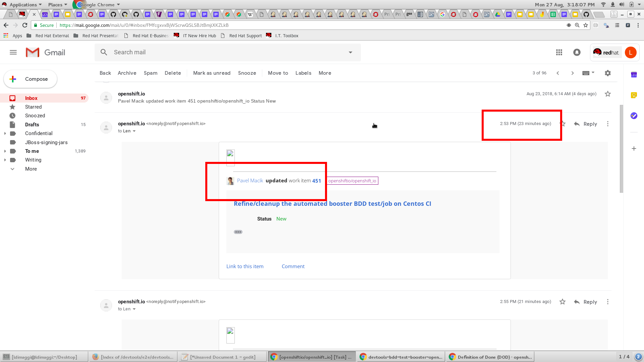Expand the 'to Len' recipient details
The image size is (644, 362).
pos(135,131)
